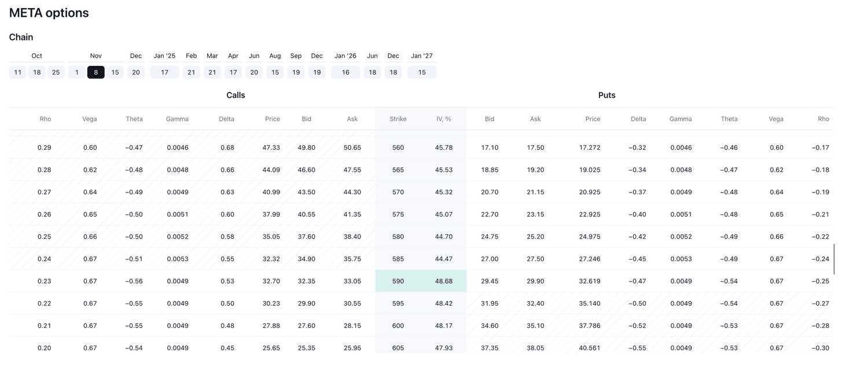Click the 570 strike cell

click(398, 192)
